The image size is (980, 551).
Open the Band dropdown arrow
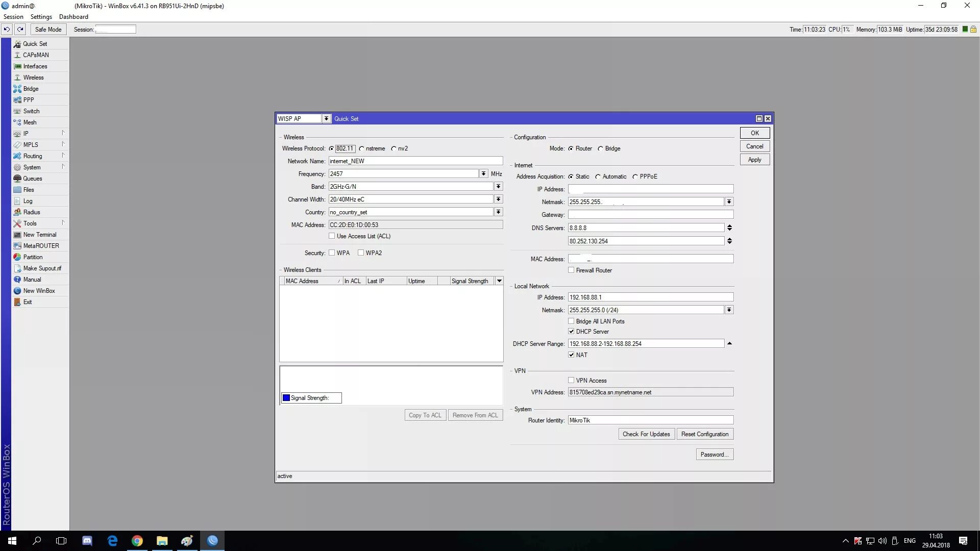499,187
